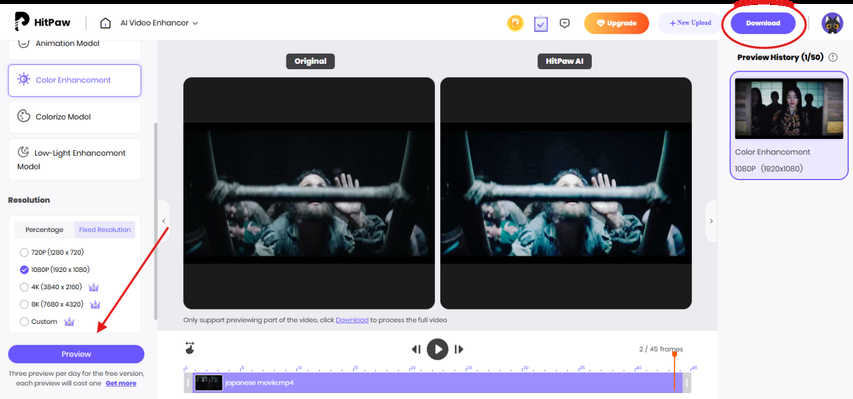Collapse the right history panel arrow
This screenshot has width=853, height=399.
click(x=711, y=221)
